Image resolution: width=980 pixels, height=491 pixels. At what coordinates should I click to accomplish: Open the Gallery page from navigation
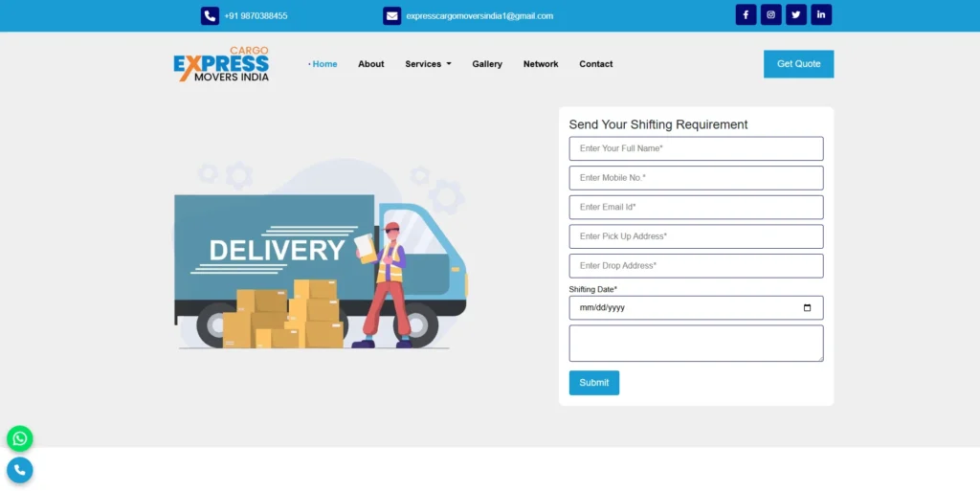point(487,64)
